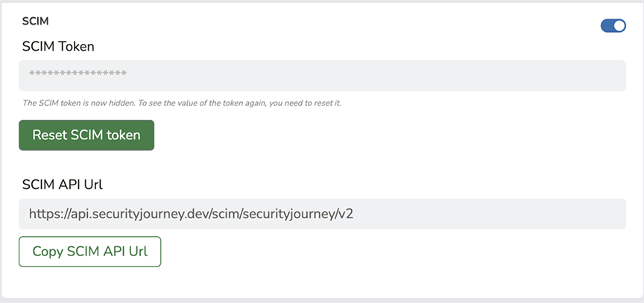Image resolution: width=644 pixels, height=303 pixels.
Task: Click the 'securityjourney/v2' end of the URL
Action: tap(300, 214)
